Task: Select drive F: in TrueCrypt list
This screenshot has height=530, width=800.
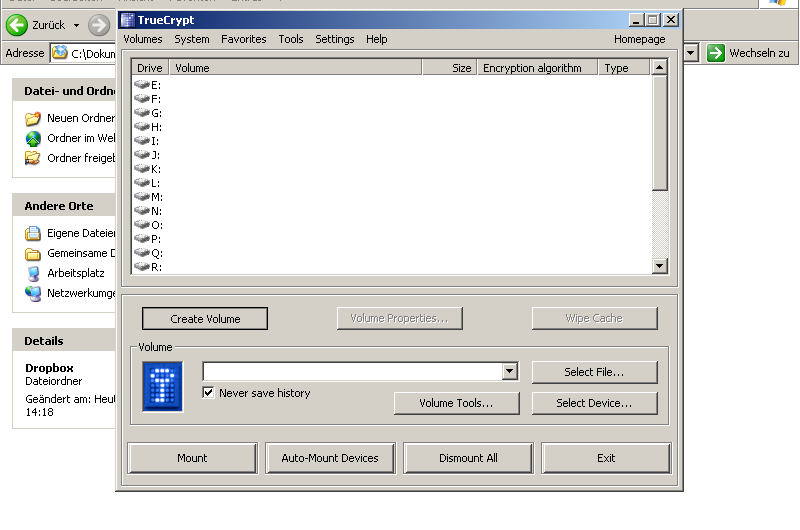Action: tap(148, 99)
